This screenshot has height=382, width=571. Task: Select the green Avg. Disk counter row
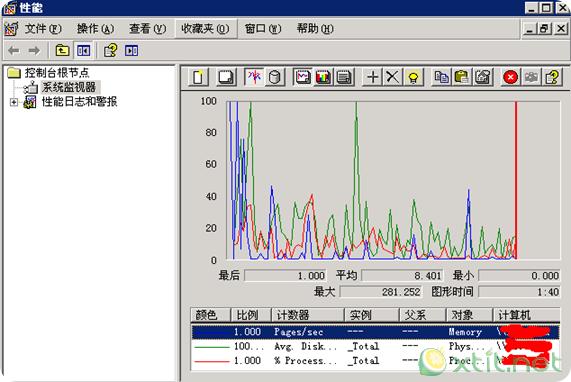(x=375, y=346)
